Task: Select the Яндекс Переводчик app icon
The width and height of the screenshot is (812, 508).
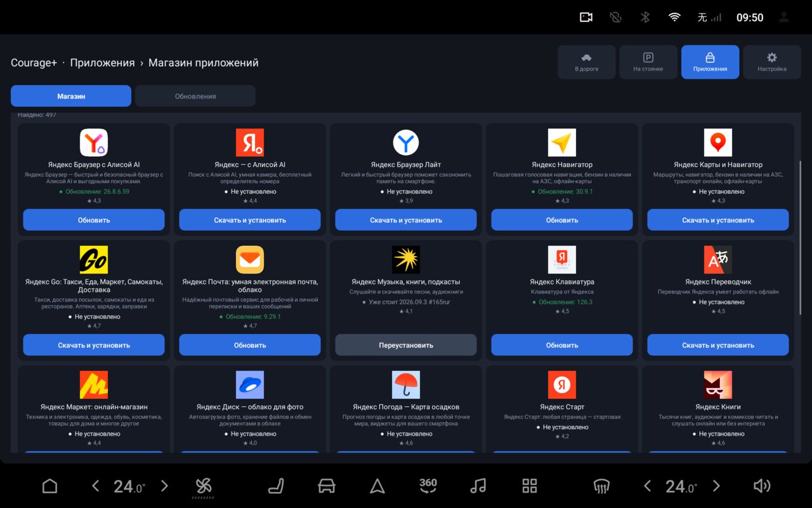Action: click(718, 260)
